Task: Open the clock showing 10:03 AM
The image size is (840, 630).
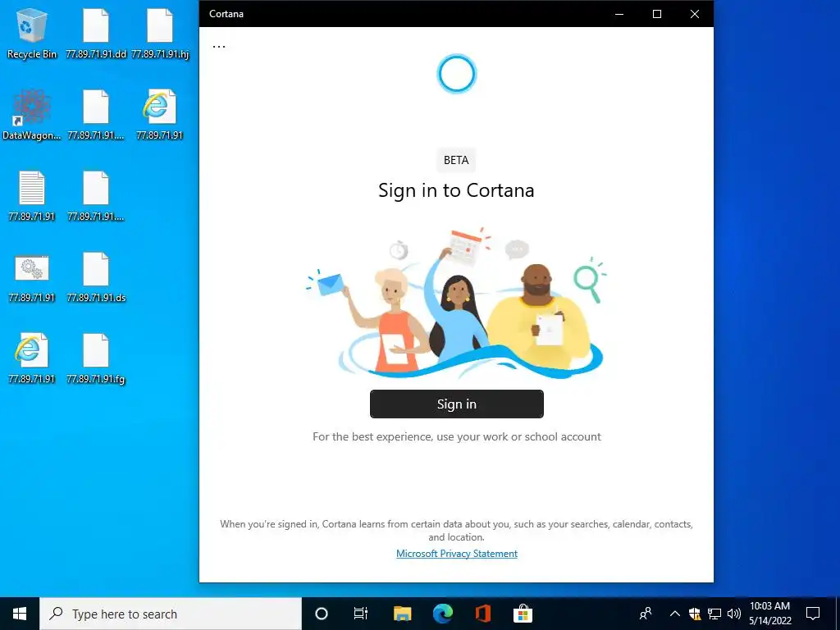Action: pyautogui.click(x=769, y=614)
